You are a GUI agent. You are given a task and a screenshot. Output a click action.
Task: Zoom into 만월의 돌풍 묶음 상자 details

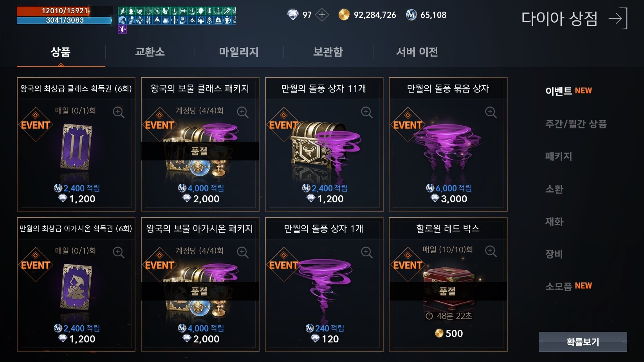point(491,112)
